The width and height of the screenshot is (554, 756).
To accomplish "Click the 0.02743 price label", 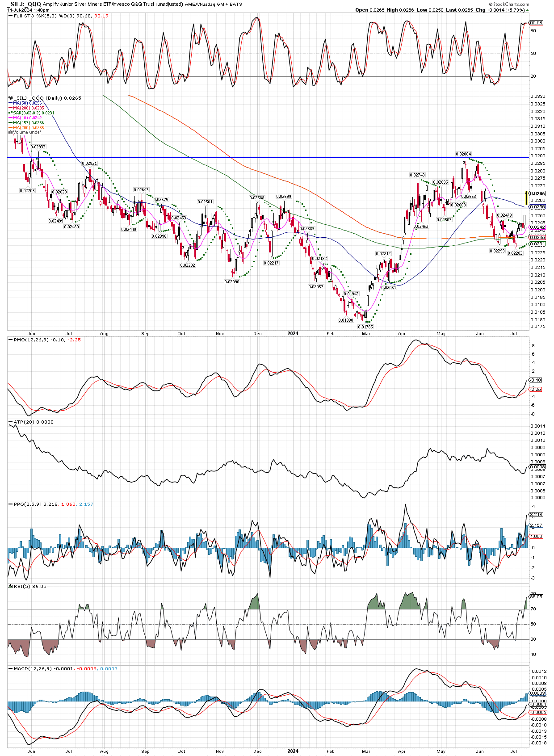I will (x=418, y=175).
